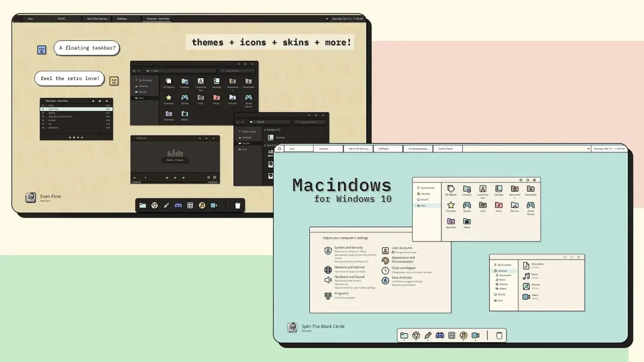Launch Chrome from the light desktop dock
644x362 pixels.
tap(416, 335)
